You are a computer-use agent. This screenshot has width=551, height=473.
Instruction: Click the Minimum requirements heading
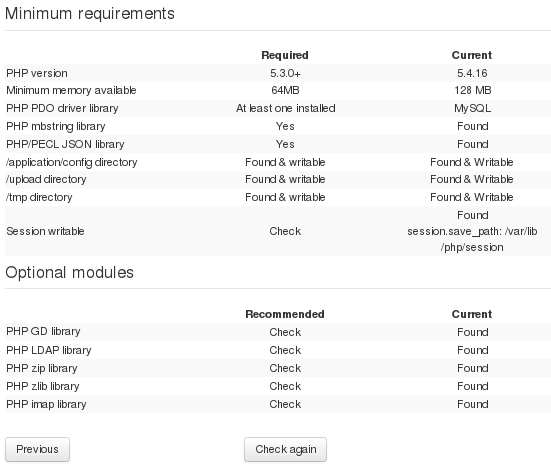tap(90, 14)
